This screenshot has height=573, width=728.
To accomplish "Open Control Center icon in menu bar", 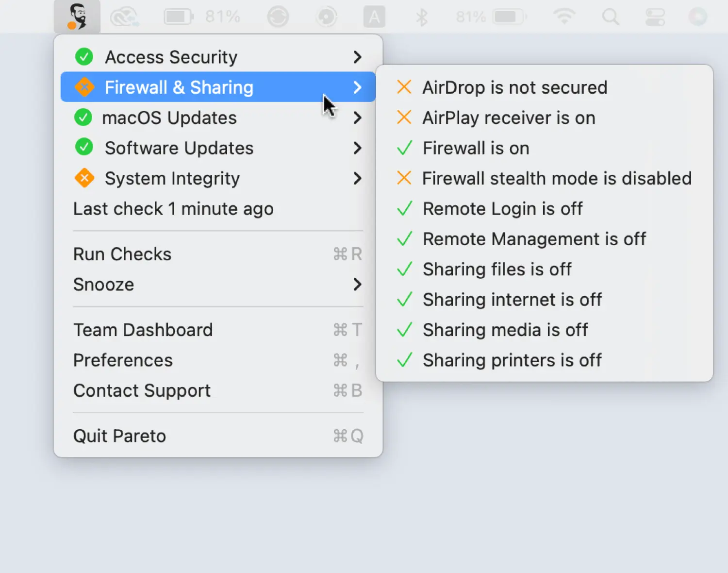I will (x=655, y=17).
